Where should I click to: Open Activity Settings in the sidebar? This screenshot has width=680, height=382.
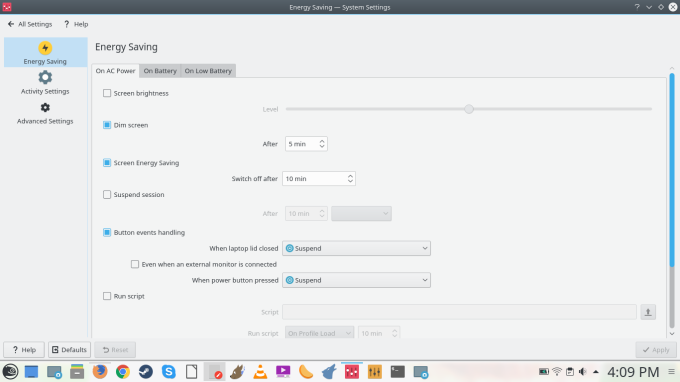[45, 82]
